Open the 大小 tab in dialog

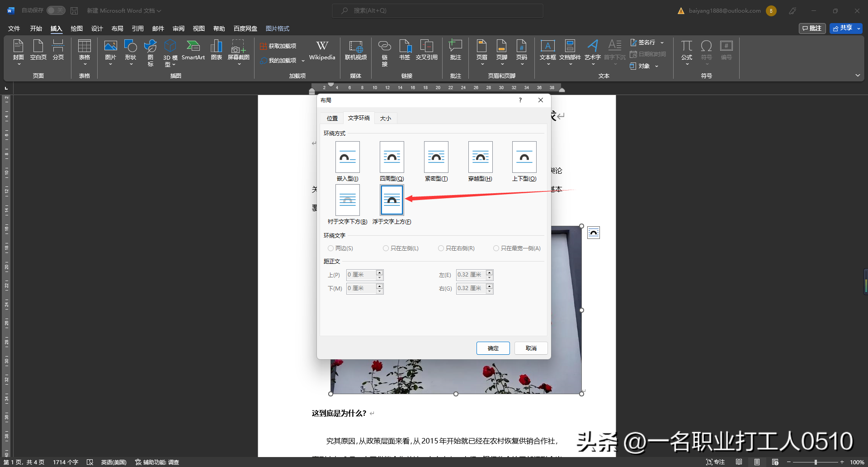tap(385, 118)
